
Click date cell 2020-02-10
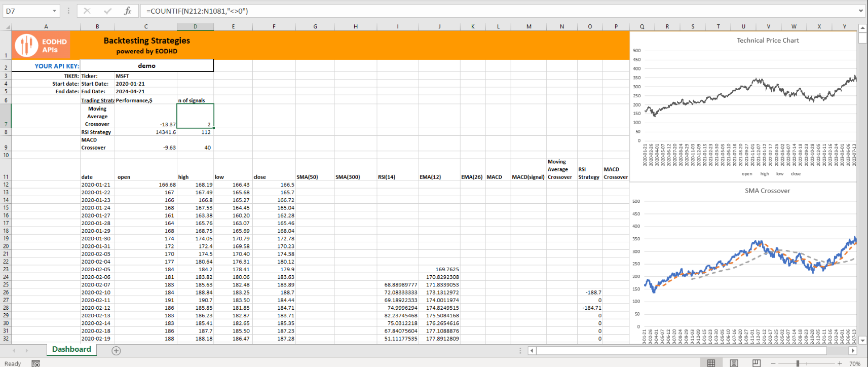97,292
